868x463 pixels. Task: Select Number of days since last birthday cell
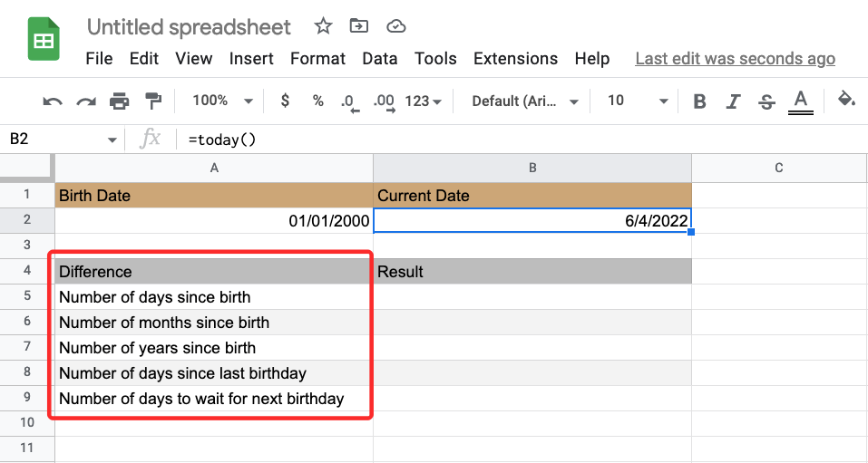click(214, 373)
